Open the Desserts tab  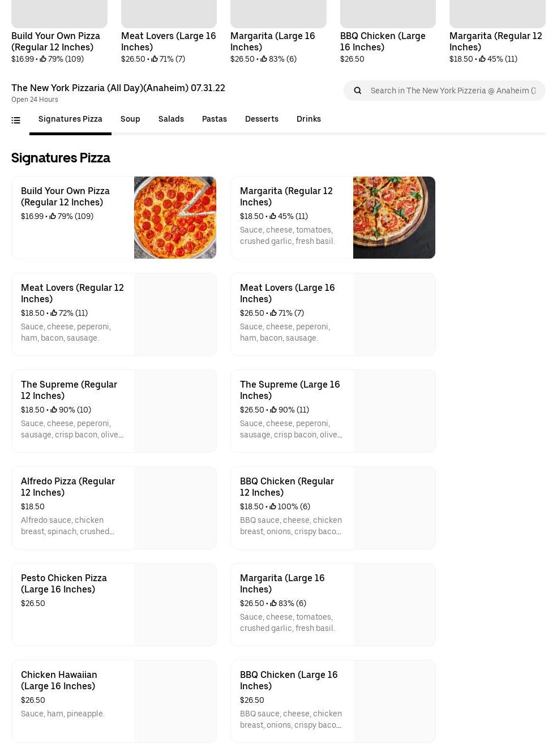coord(262,119)
